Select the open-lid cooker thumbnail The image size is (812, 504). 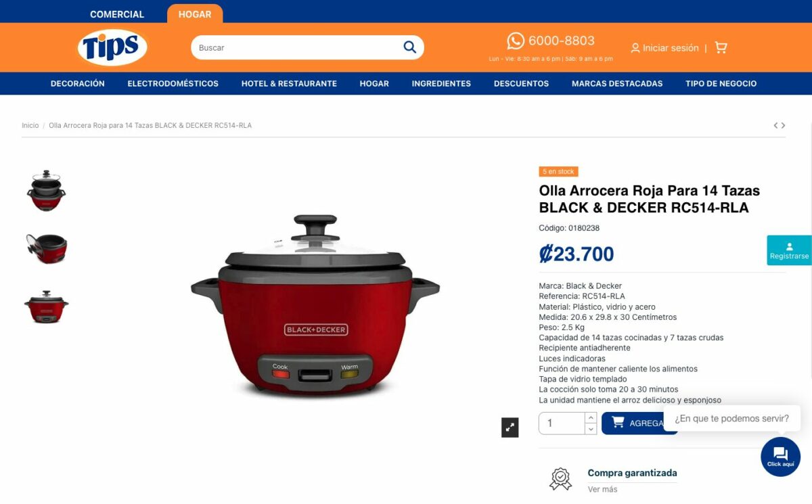coord(46,248)
